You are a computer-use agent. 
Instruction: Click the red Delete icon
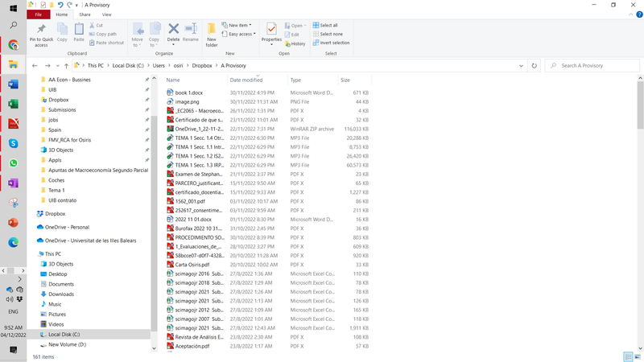173,31
